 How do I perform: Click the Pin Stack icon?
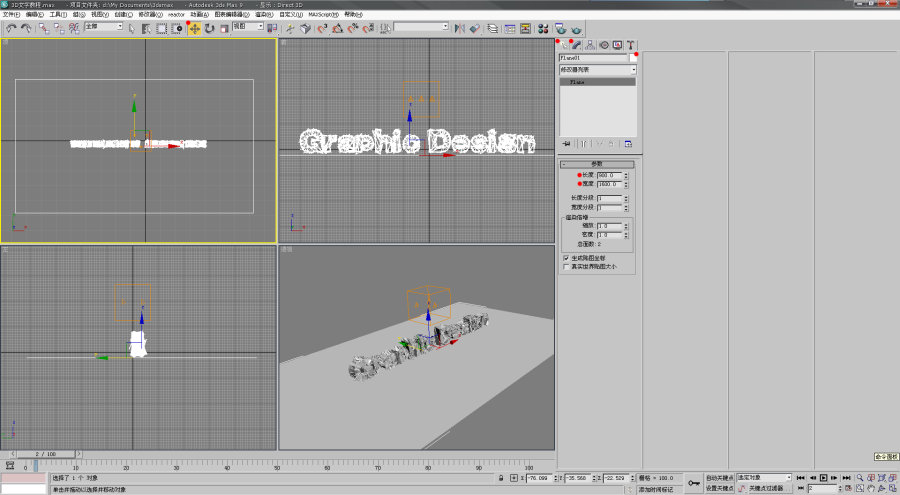click(567, 144)
